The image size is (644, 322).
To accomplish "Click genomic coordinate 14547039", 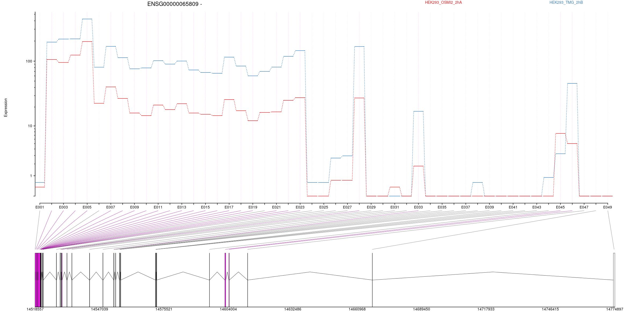I will (x=100, y=309).
